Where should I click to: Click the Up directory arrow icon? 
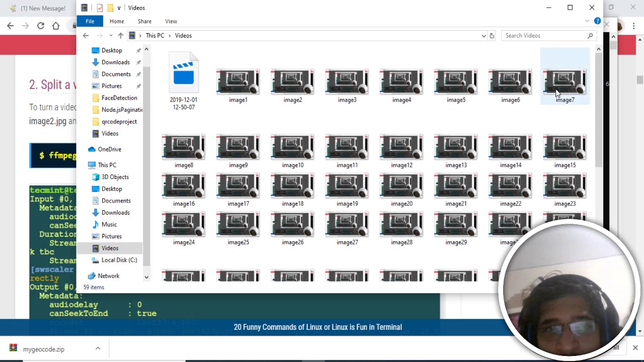121,36
